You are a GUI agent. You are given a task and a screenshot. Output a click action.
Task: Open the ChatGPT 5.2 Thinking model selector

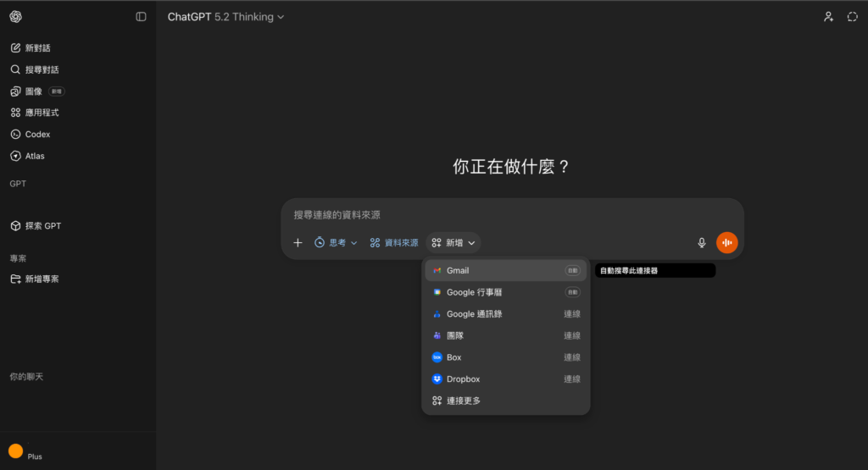click(225, 17)
